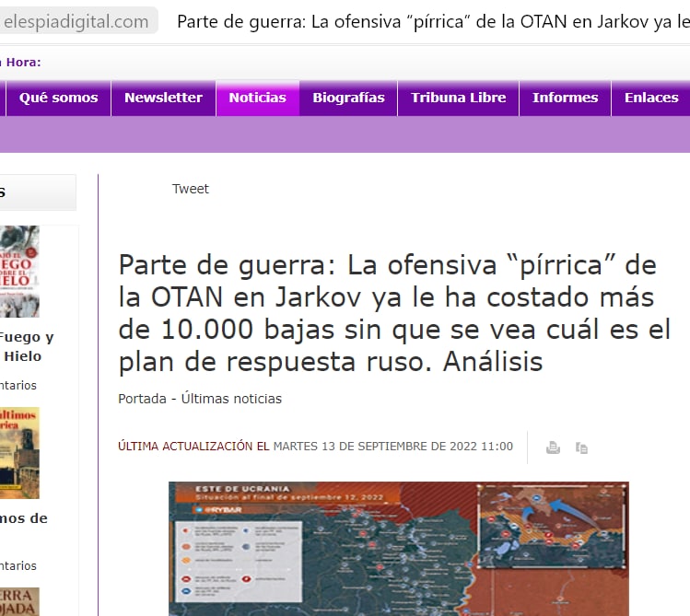Open the Enlaces menu item
Image resolution: width=690 pixels, height=616 pixels.
coord(651,98)
